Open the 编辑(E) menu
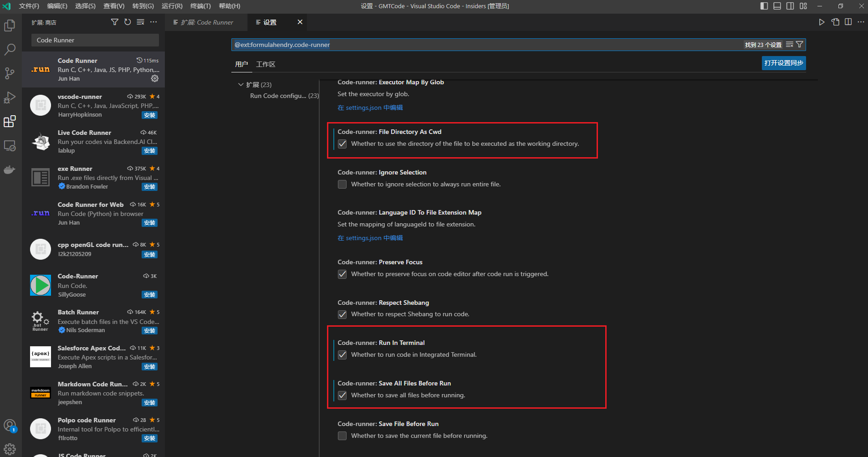The width and height of the screenshot is (868, 457). tap(57, 6)
